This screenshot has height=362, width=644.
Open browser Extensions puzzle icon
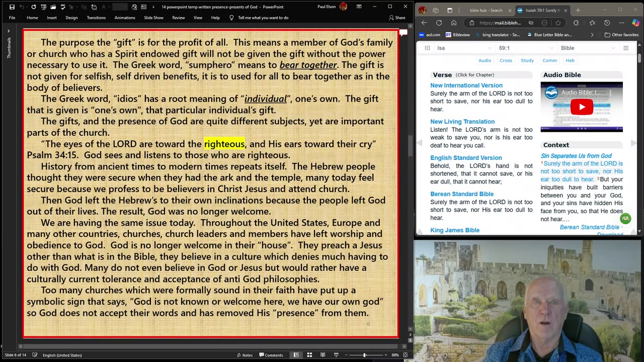point(576,23)
